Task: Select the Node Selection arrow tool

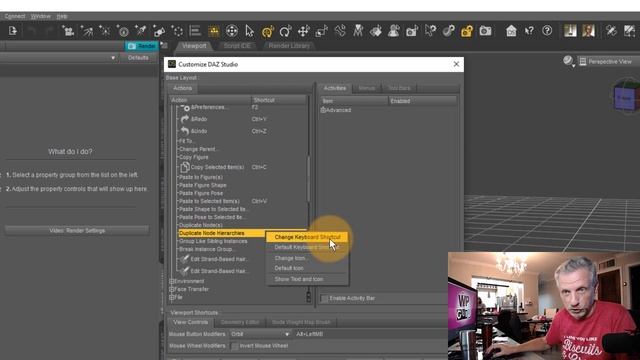Action: (249, 31)
